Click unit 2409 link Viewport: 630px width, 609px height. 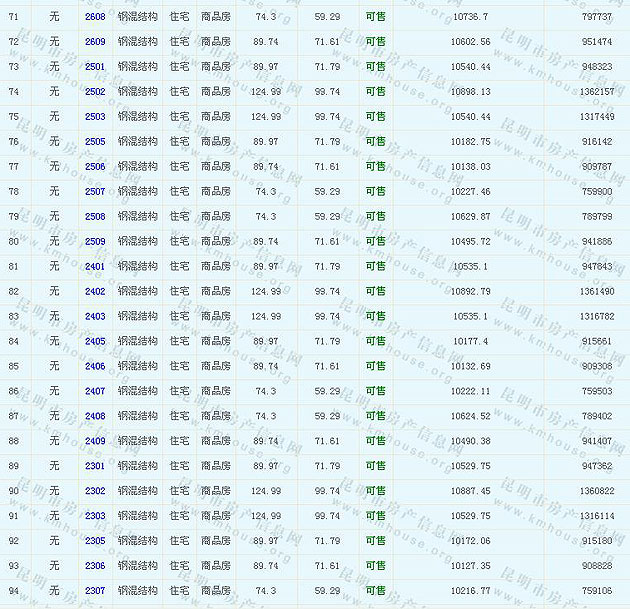pyautogui.click(x=95, y=441)
